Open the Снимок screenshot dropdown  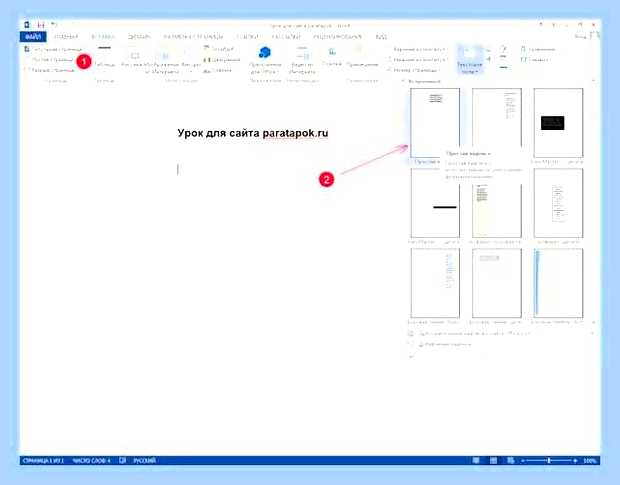(218, 70)
